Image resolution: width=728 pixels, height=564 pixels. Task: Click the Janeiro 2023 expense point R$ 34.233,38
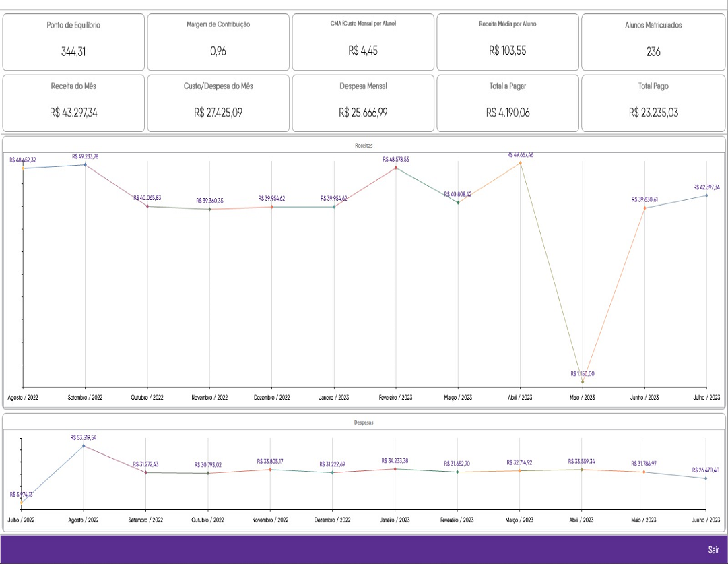pyautogui.click(x=395, y=468)
